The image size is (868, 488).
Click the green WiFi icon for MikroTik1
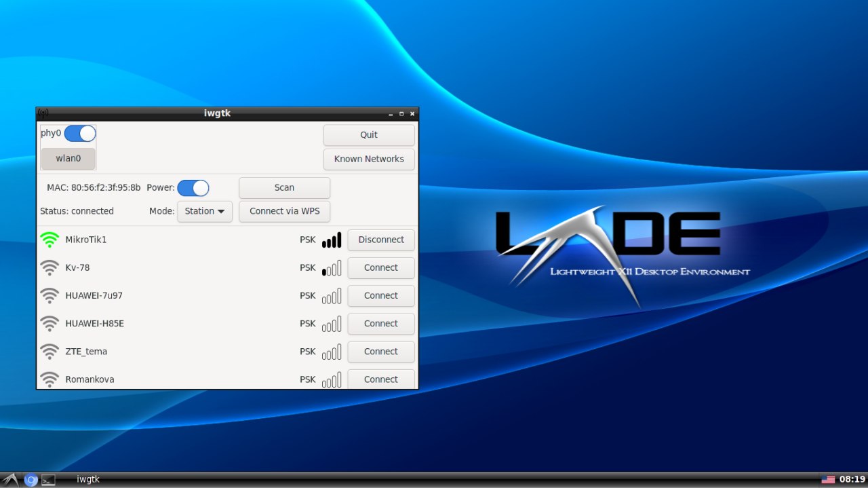point(50,240)
